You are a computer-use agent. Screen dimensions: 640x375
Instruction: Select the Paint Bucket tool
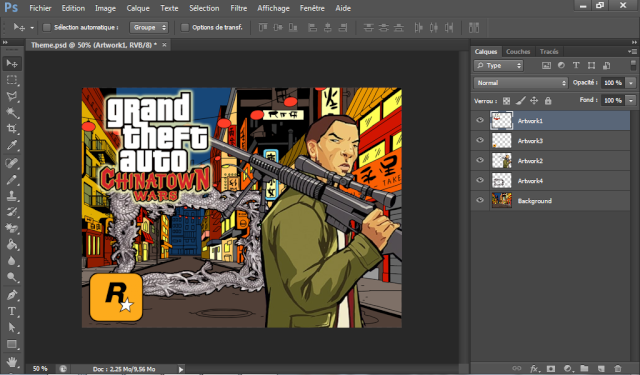[x=12, y=244]
